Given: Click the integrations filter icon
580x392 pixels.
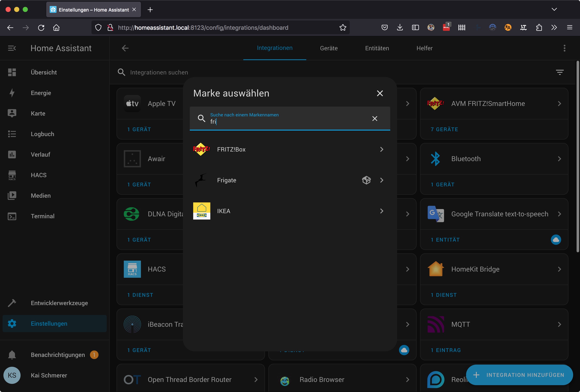Looking at the screenshot, I should pos(559,72).
